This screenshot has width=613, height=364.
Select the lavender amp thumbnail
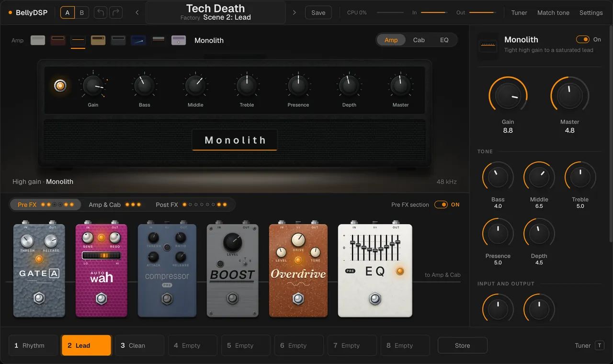pyautogui.click(x=179, y=40)
